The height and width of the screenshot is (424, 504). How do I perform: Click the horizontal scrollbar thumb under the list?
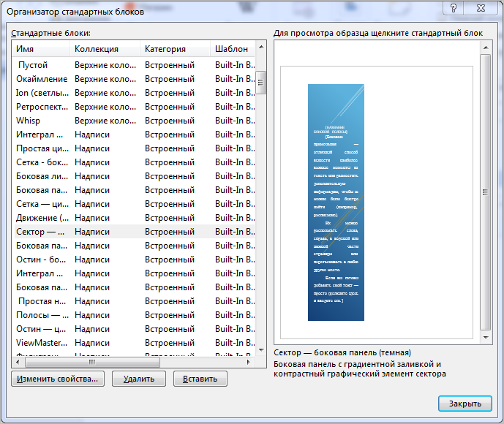pyautogui.click(x=91, y=362)
